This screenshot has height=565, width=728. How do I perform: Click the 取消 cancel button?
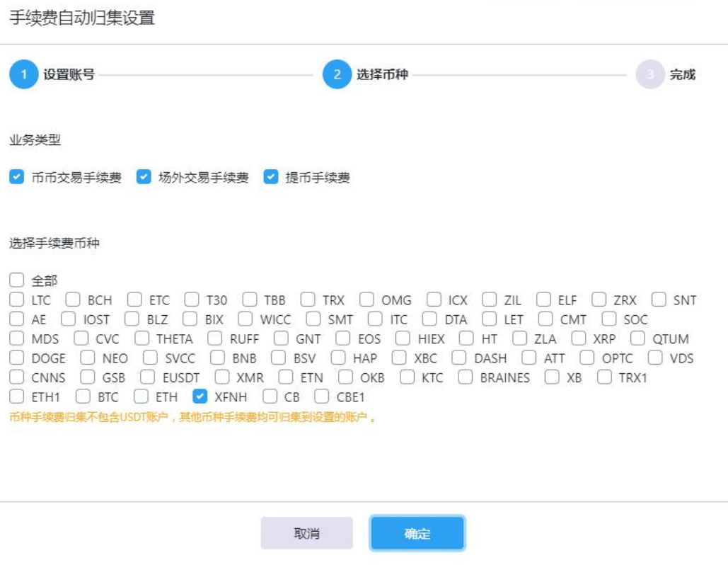coord(306,533)
